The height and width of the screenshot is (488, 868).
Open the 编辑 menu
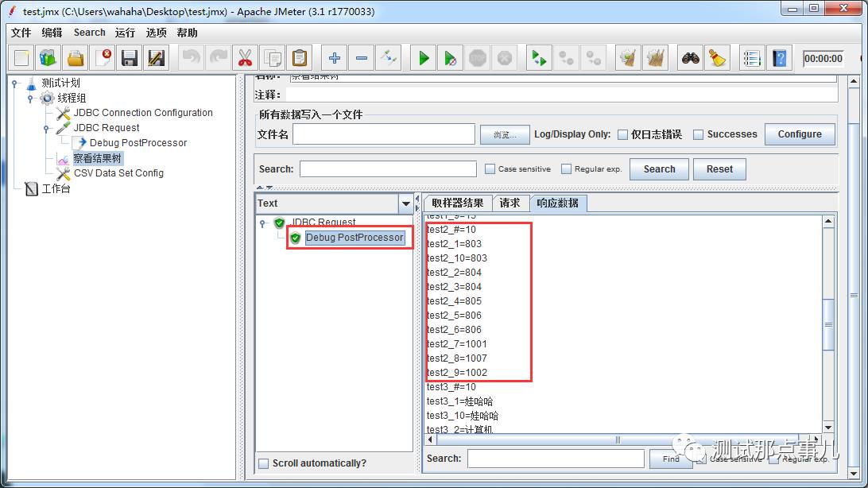click(x=52, y=33)
